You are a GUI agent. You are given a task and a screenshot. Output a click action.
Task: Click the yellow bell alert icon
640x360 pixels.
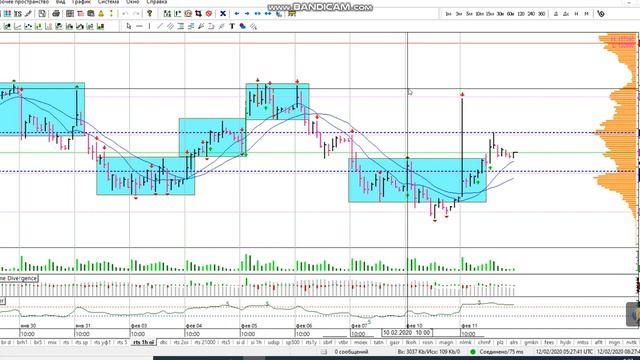101,13
